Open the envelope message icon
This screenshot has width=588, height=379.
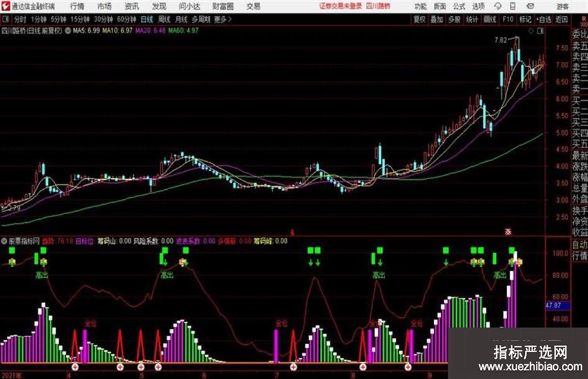pyautogui.click(x=530, y=6)
